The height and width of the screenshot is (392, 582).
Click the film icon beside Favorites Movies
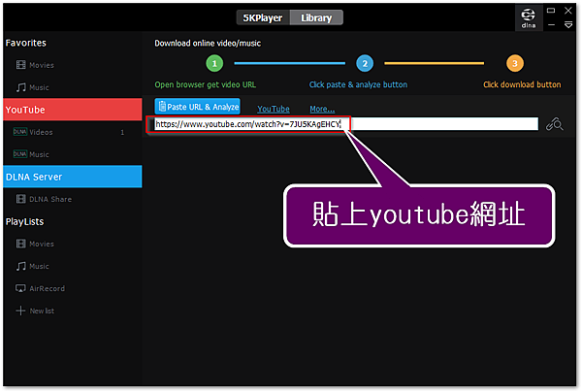(20, 65)
